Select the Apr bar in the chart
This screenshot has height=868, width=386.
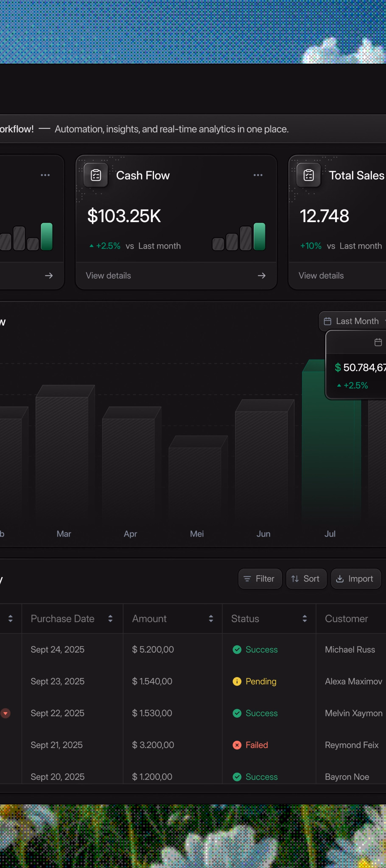(x=131, y=464)
